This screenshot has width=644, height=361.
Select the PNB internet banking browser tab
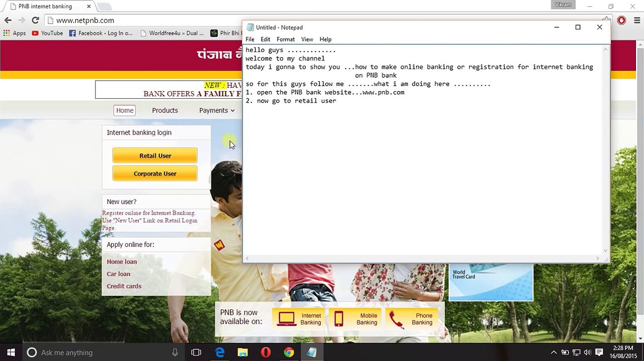tap(48, 7)
